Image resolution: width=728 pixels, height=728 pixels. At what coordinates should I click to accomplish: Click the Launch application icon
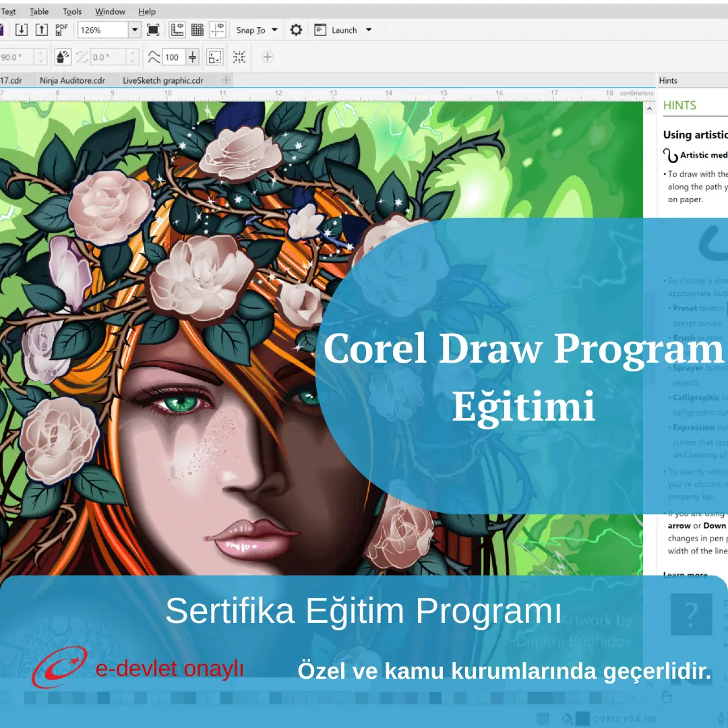click(x=320, y=30)
